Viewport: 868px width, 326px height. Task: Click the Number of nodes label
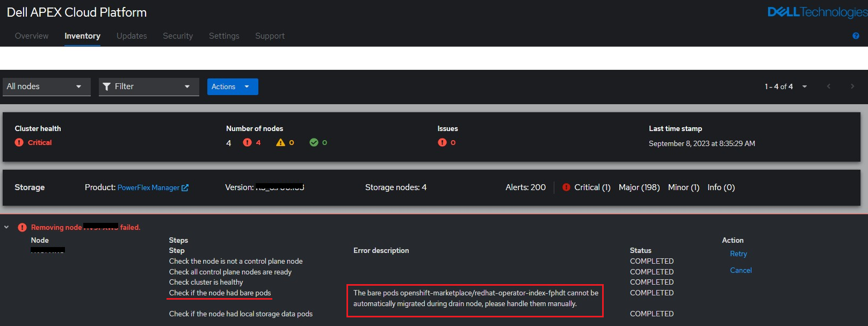pyautogui.click(x=255, y=128)
